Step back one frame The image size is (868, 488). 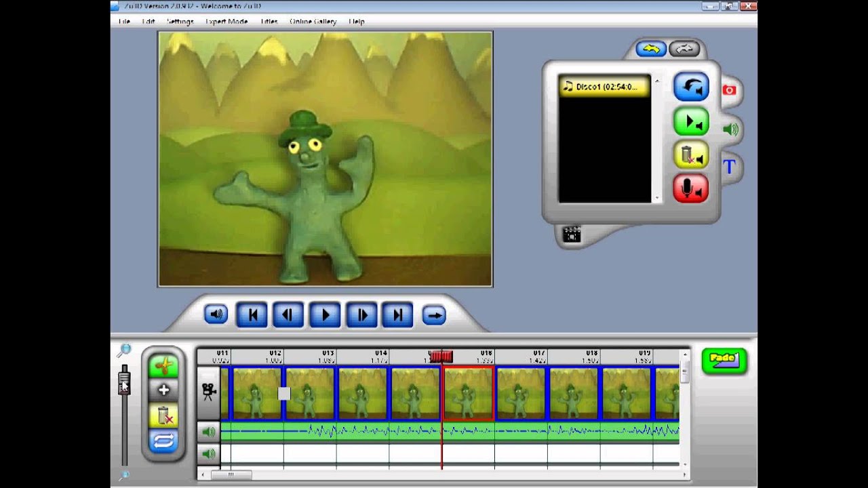click(288, 314)
